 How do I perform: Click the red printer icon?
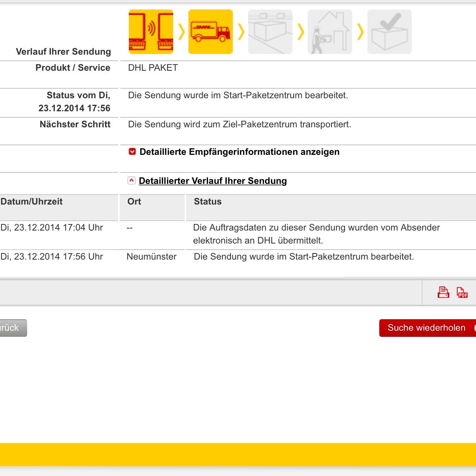click(x=443, y=292)
